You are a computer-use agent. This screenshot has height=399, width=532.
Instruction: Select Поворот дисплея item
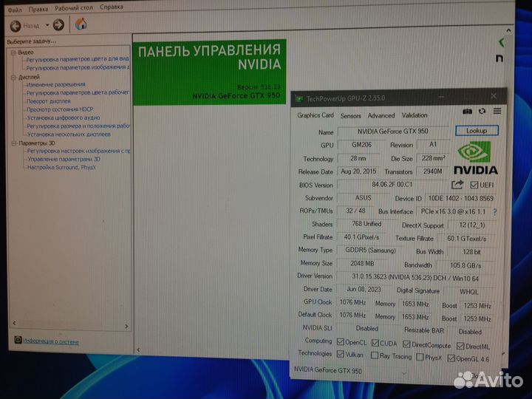point(49,101)
